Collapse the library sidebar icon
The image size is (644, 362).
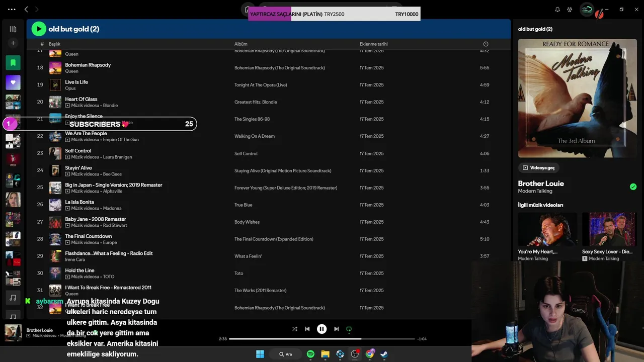click(x=13, y=29)
